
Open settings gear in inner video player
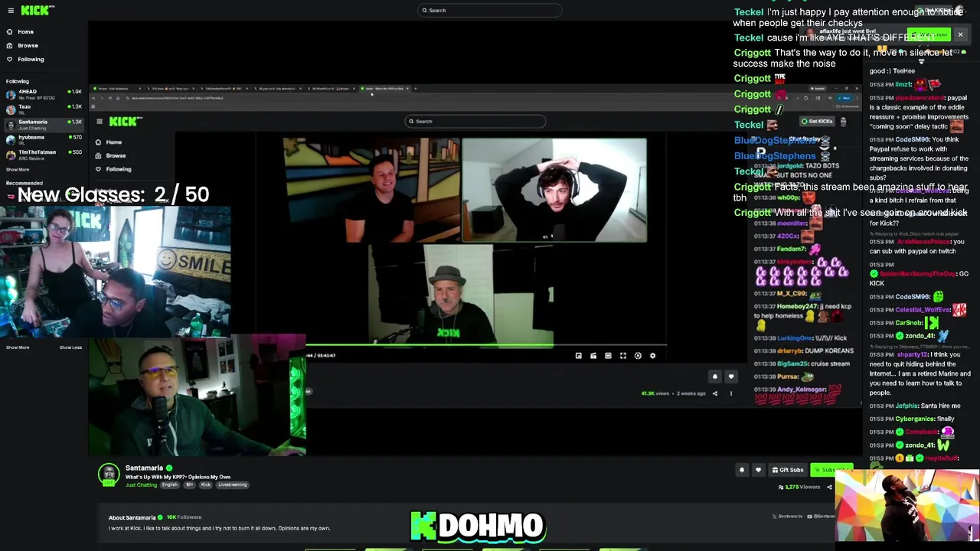pos(652,356)
